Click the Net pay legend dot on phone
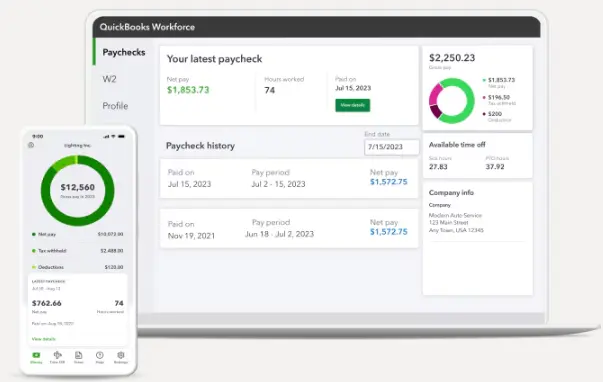 pyautogui.click(x=34, y=234)
